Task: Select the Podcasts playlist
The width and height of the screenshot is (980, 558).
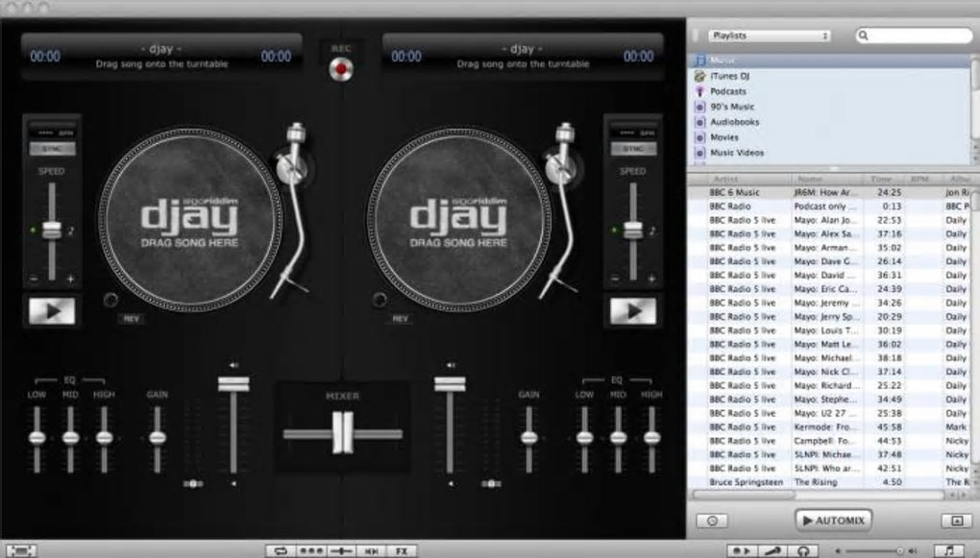Action: point(728,91)
